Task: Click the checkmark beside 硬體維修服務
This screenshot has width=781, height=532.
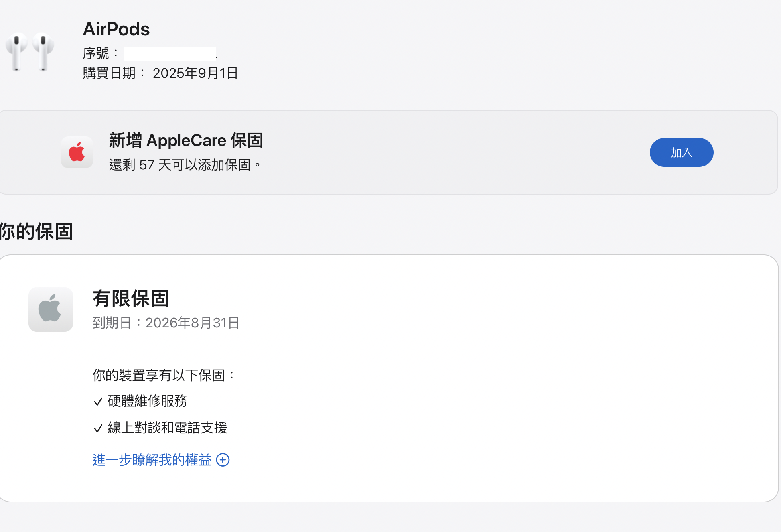Action: point(98,402)
